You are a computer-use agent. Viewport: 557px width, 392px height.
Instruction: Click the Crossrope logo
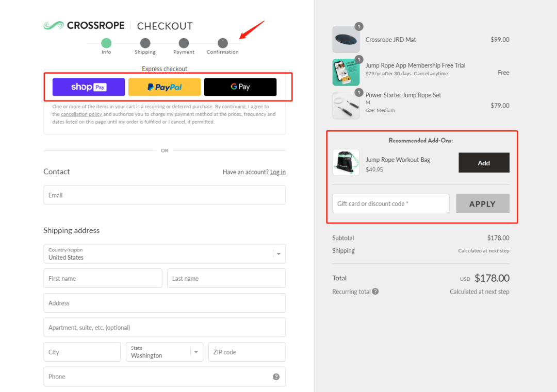click(84, 26)
